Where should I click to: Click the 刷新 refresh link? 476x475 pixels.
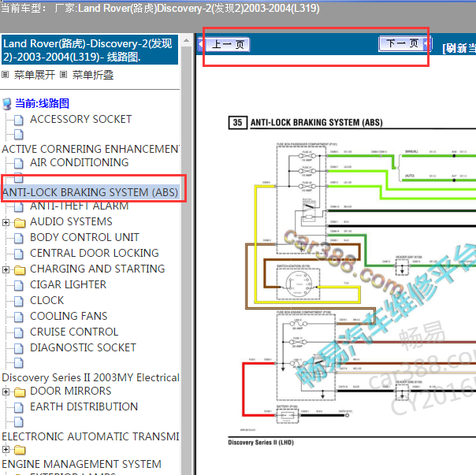click(x=459, y=48)
